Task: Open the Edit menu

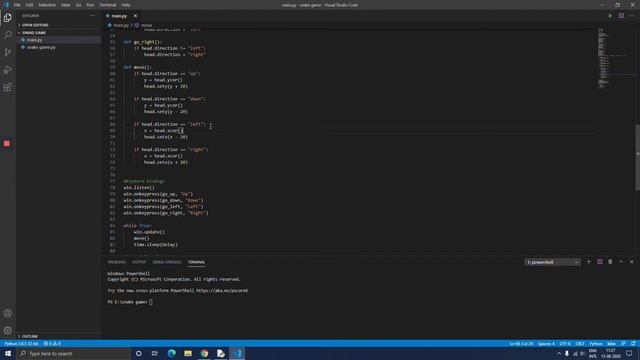Action: click(29, 5)
